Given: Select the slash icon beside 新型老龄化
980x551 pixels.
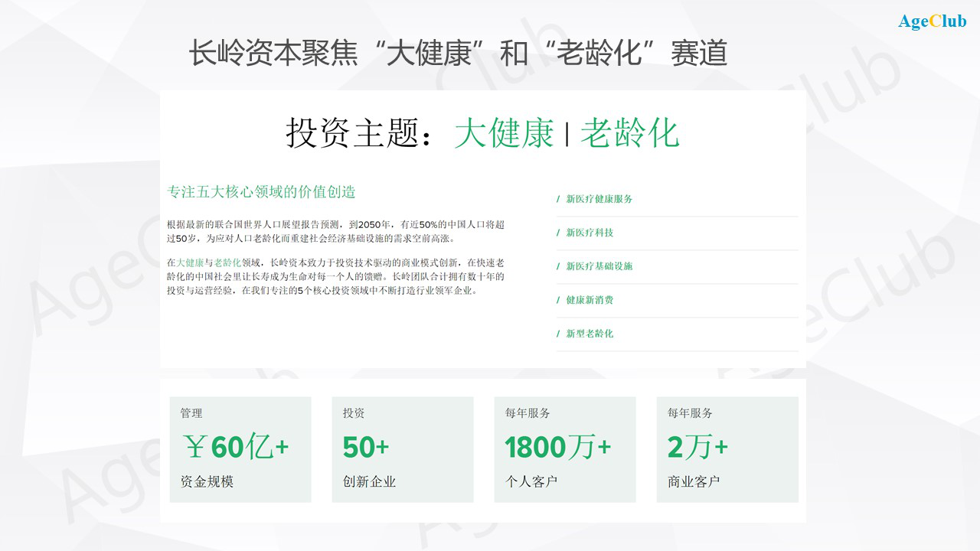Looking at the screenshot, I should [557, 334].
